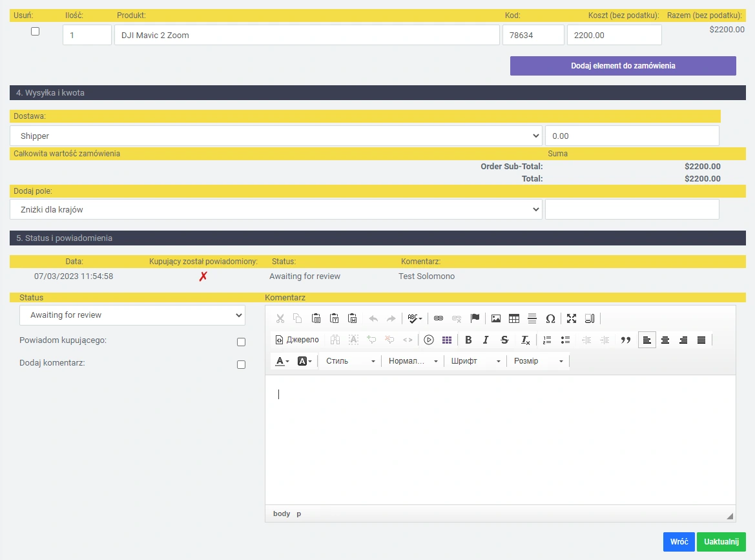Enable Powiadom kupującego checkbox
The width and height of the screenshot is (755, 560).
(241, 342)
